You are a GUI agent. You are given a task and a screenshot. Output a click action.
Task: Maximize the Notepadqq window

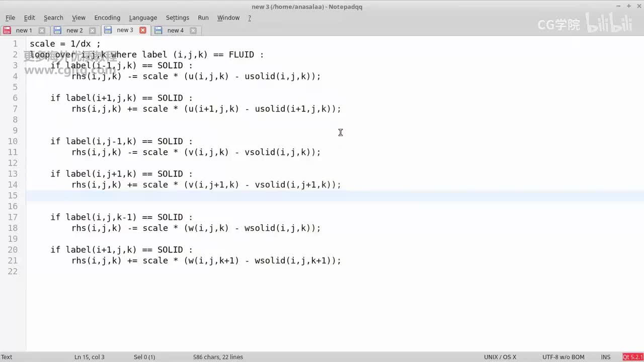coord(629,6)
